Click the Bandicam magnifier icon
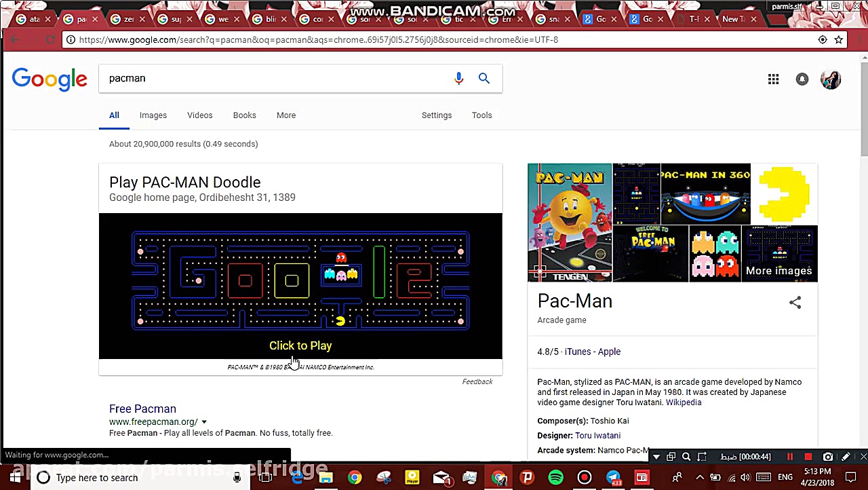 pyautogui.click(x=686, y=457)
